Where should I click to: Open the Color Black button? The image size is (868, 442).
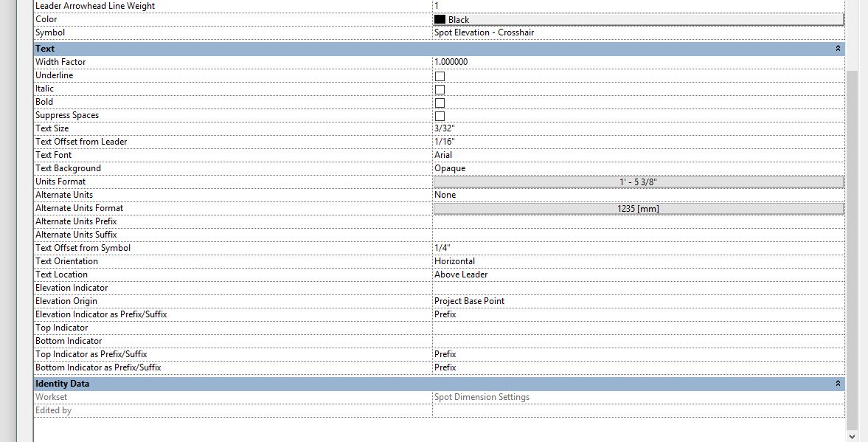click(x=638, y=19)
